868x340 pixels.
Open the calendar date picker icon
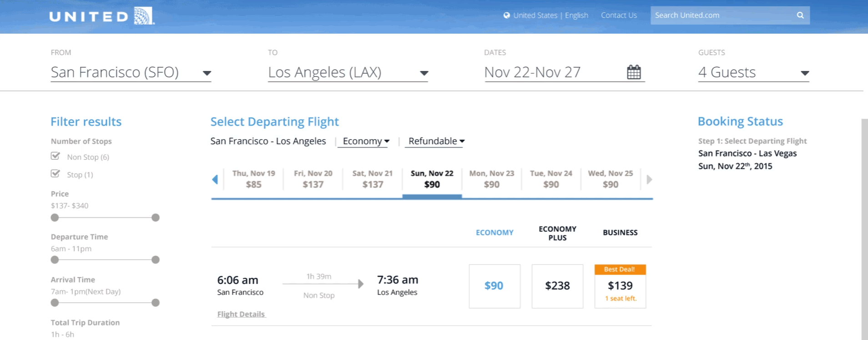[x=634, y=72]
